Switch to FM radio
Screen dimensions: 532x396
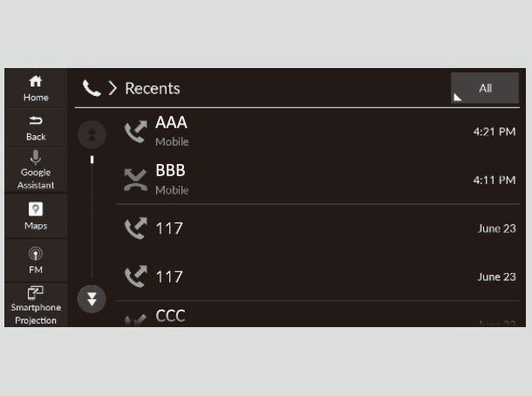36,260
